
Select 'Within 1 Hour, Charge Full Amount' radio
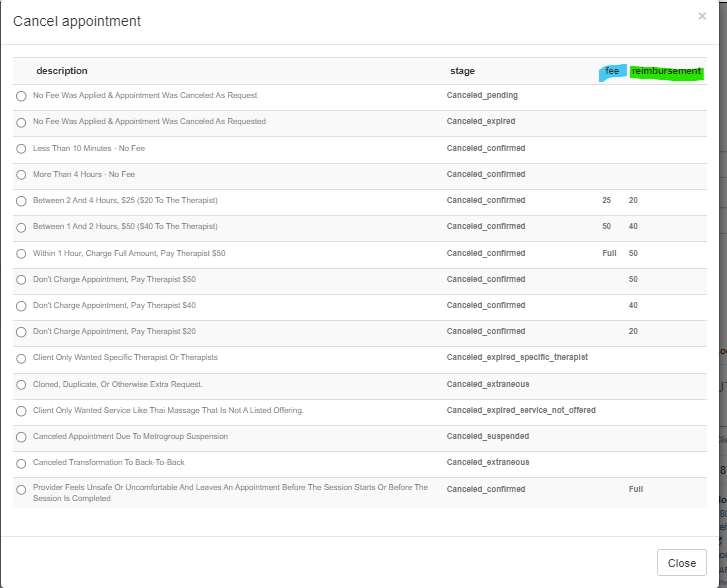tap(21, 254)
